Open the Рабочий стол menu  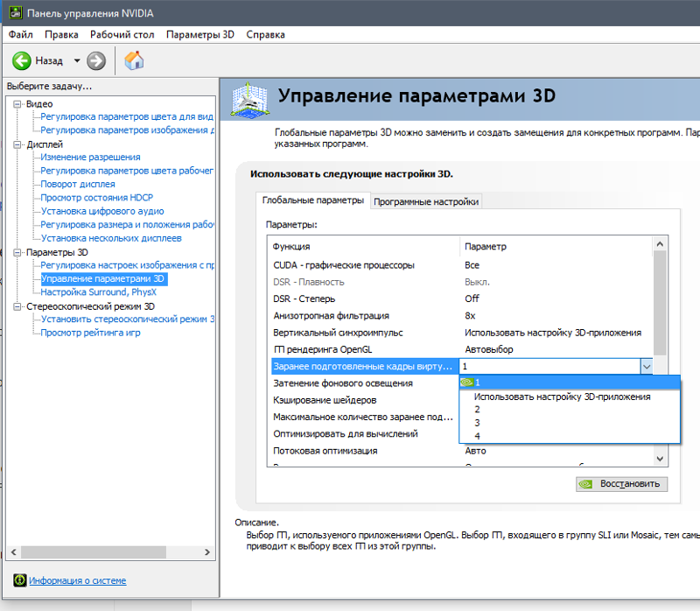click(x=122, y=35)
